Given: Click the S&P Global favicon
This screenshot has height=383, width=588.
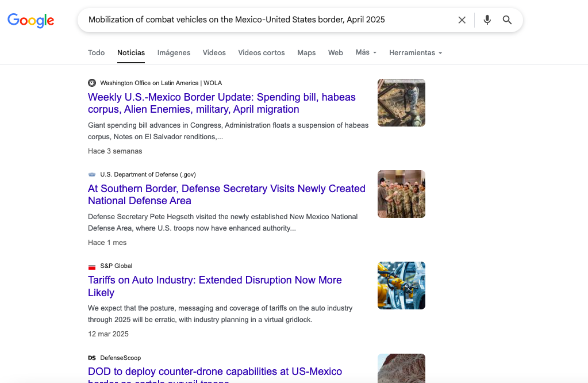Looking at the screenshot, I should (92, 266).
